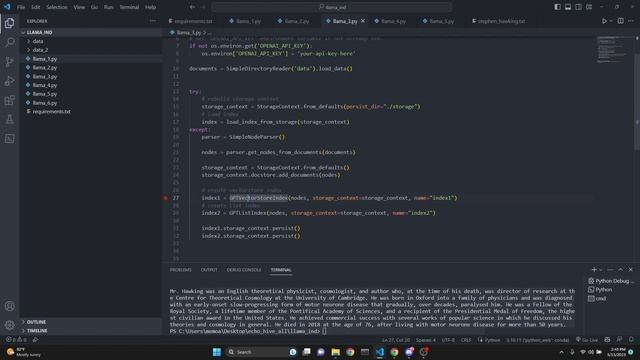Go back with the navigation arrow

(192, 7)
